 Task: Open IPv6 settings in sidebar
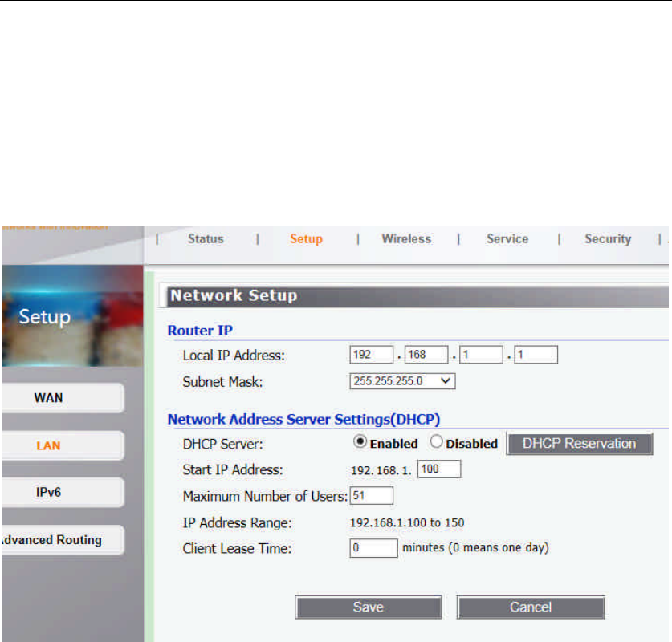(x=63, y=493)
